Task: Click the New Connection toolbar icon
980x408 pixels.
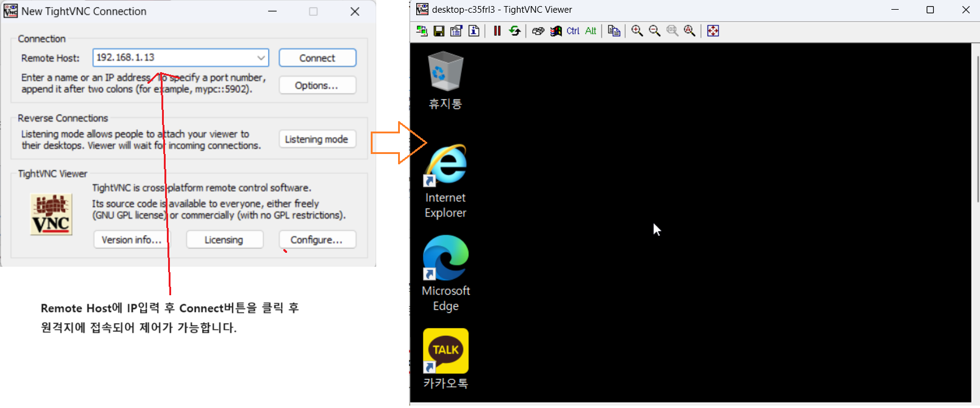Action: pyautogui.click(x=422, y=31)
